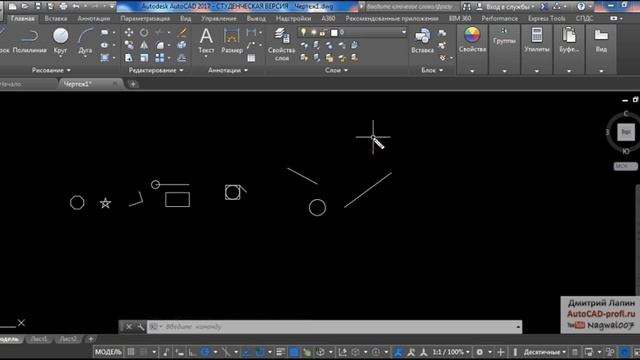640x360 pixels.
Task: Activate the Copy tool in Редактирование panel
Action: pos(129,45)
